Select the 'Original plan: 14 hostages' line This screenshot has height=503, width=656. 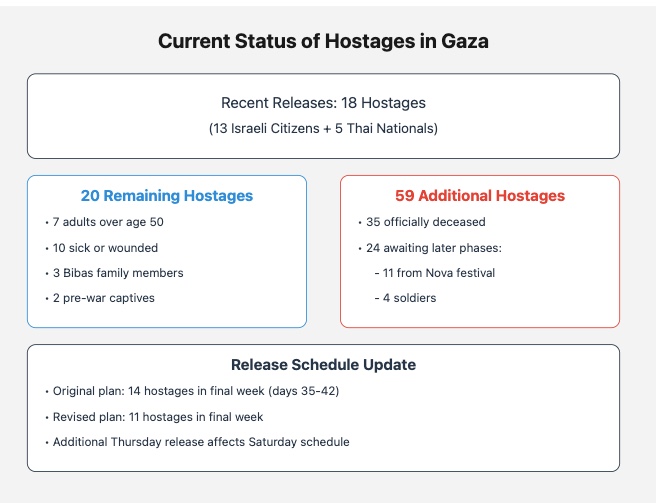pos(195,391)
